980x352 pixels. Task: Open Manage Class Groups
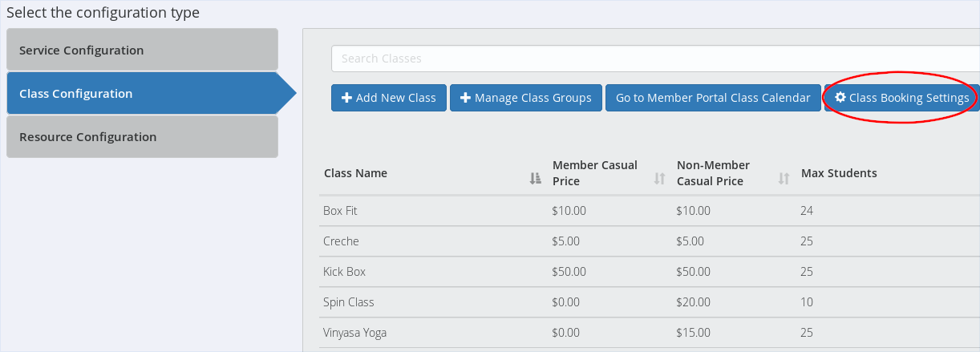coord(526,98)
